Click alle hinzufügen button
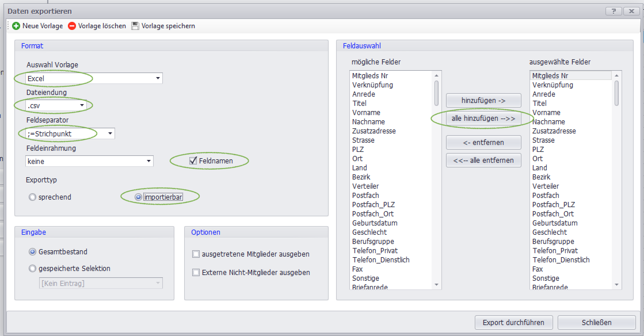The height and width of the screenshot is (336, 644). 483,118
